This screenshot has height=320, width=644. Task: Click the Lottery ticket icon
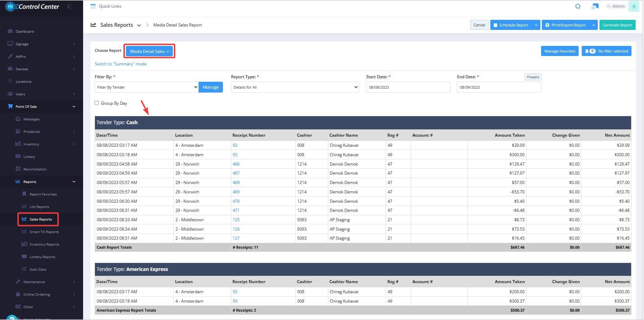(x=18, y=157)
